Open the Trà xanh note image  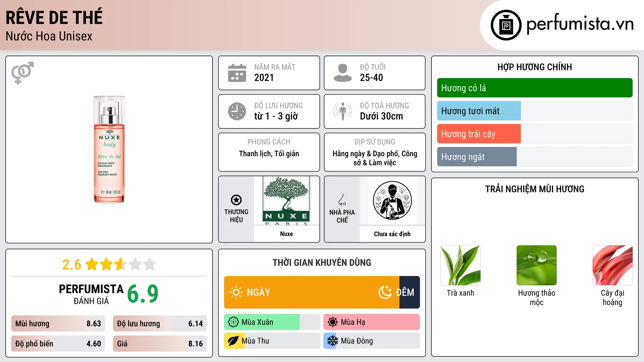(x=460, y=265)
